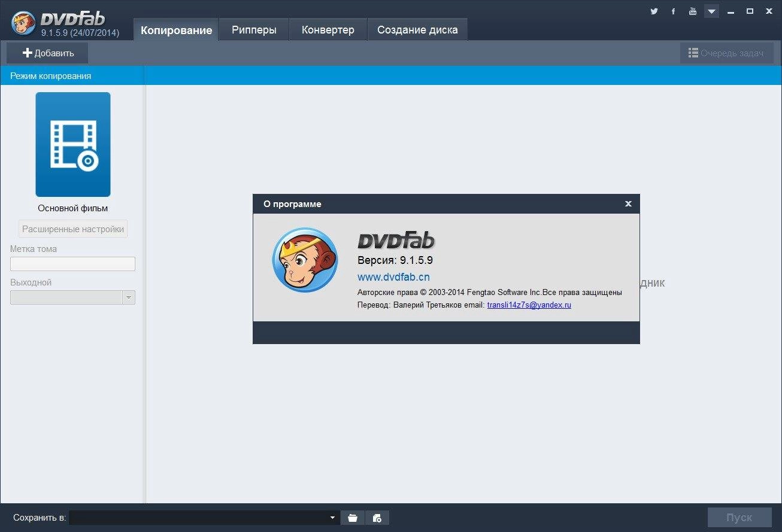Open the Очередь задач task queue
The image size is (782, 532).
[726, 53]
